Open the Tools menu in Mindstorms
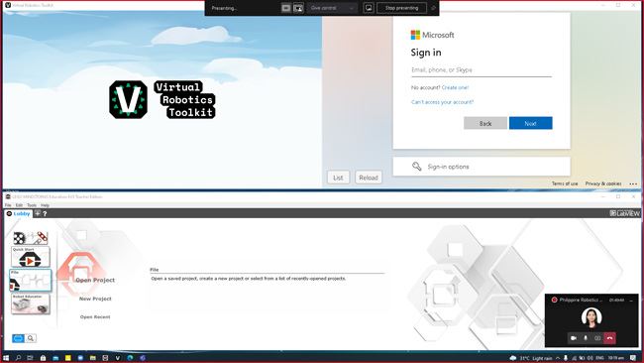This screenshot has width=644, height=363. [x=32, y=204]
